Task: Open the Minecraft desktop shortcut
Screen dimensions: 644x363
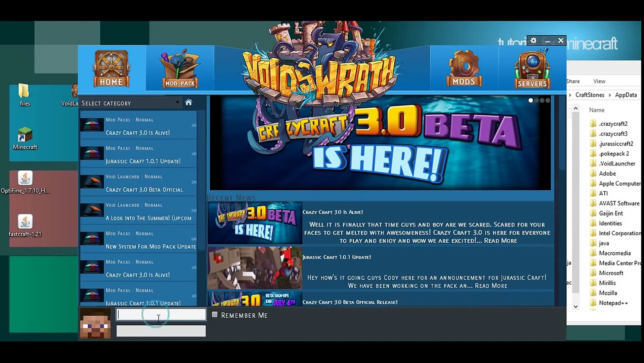Action: coord(25,138)
